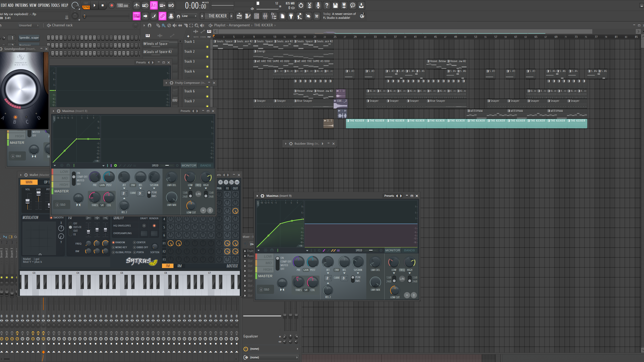The image size is (644, 362).
Task: Select the Mute tool in Playlist toolbar
Action: tap(175, 25)
